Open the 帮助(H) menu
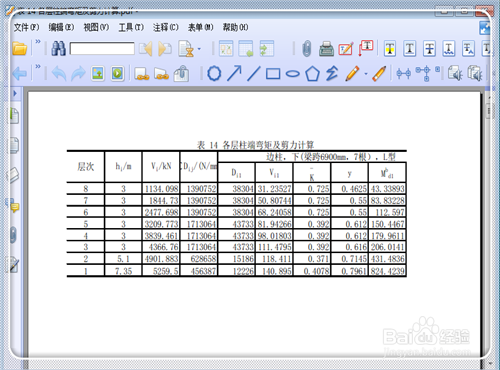Viewport: 500px width, 370px height. tap(235, 27)
